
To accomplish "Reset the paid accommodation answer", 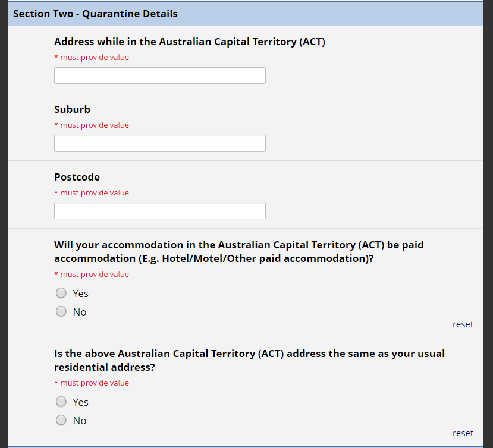I will [463, 324].
